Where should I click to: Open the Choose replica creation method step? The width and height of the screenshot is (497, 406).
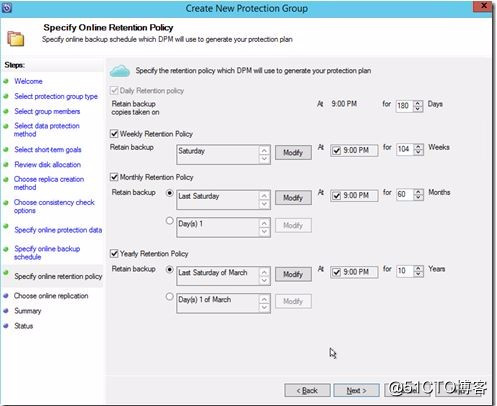coord(49,183)
